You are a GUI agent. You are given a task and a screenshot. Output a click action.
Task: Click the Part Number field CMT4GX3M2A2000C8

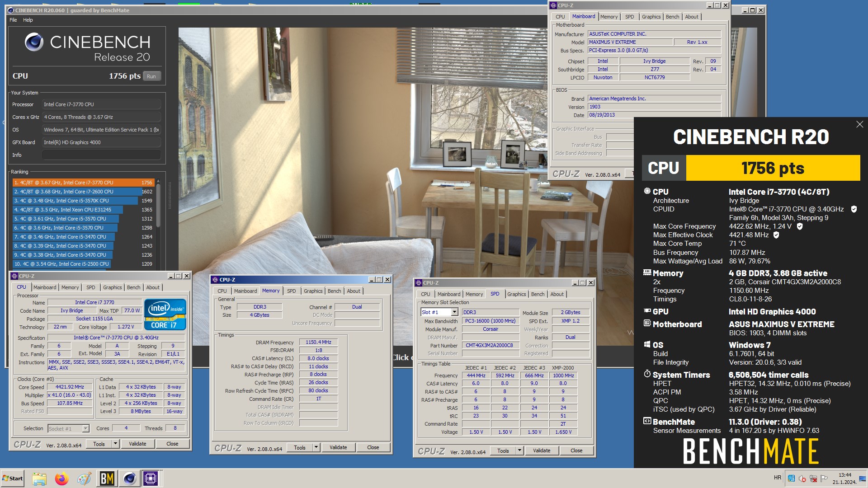pos(490,346)
